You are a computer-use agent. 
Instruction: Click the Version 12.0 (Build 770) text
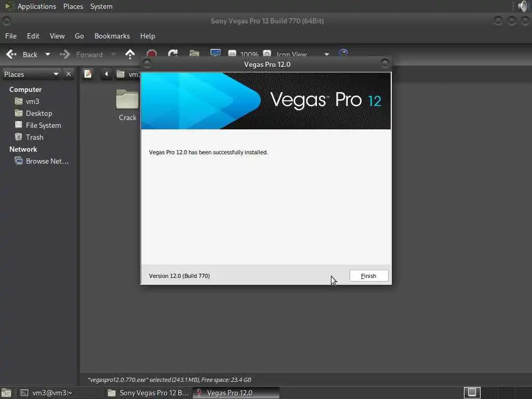click(x=179, y=276)
